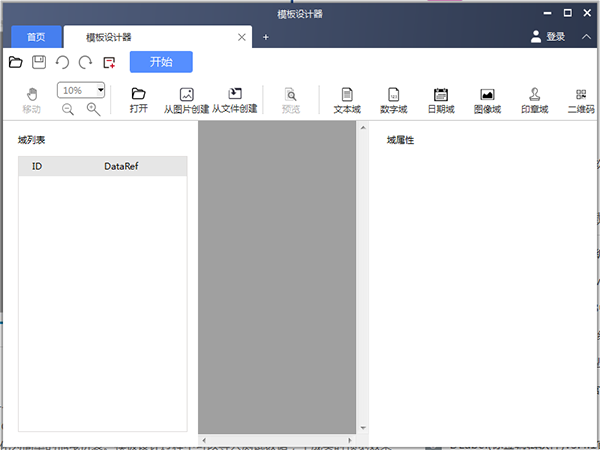
Task: Insert a 文本域 text field
Action: coord(347,101)
